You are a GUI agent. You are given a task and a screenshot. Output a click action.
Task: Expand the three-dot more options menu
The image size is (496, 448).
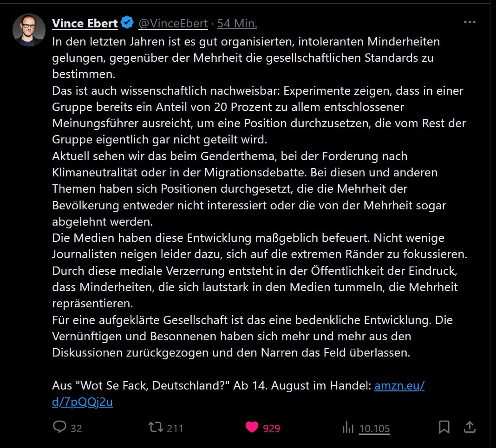pos(470,22)
